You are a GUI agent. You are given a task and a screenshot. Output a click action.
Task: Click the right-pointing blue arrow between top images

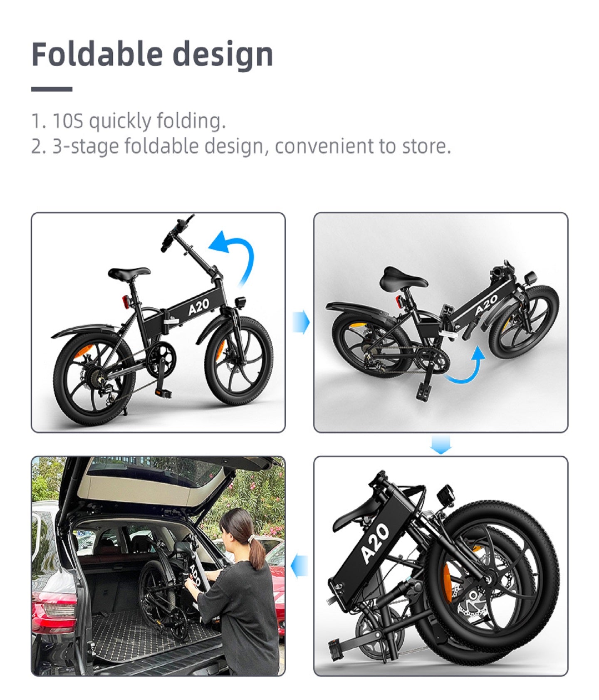pos(301,322)
